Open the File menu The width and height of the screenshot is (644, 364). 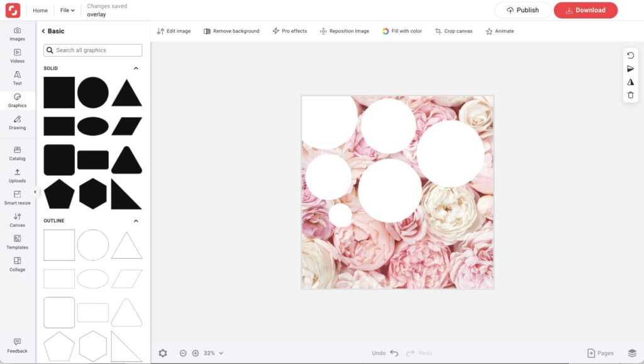point(67,10)
